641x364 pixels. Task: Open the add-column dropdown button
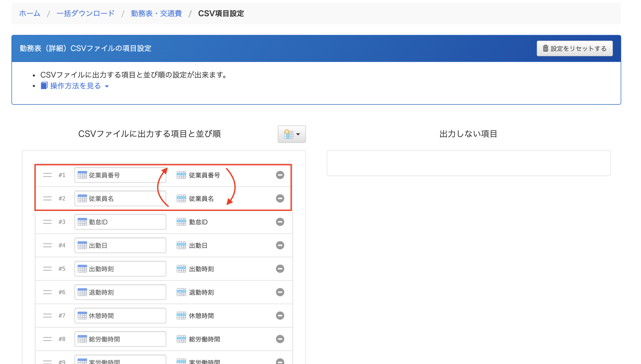[x=292, y=134]
